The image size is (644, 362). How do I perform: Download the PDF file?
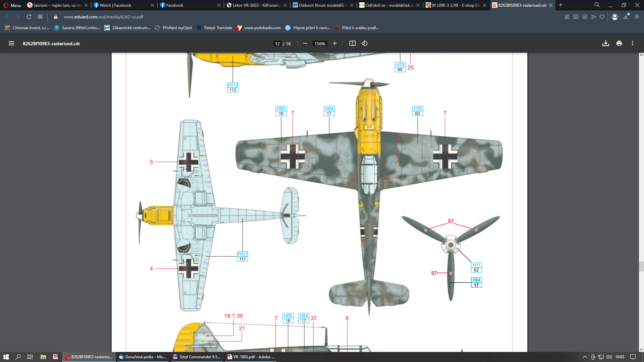(x=606, y=44)
